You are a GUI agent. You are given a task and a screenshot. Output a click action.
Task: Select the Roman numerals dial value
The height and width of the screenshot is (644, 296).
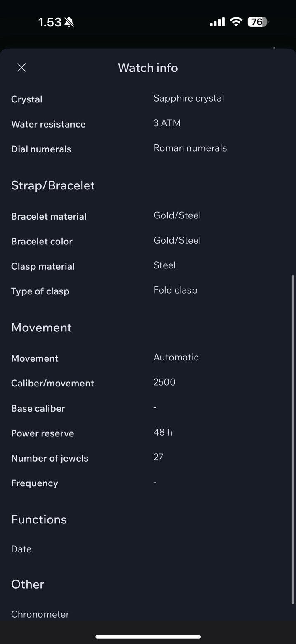[x=190, y=148]
